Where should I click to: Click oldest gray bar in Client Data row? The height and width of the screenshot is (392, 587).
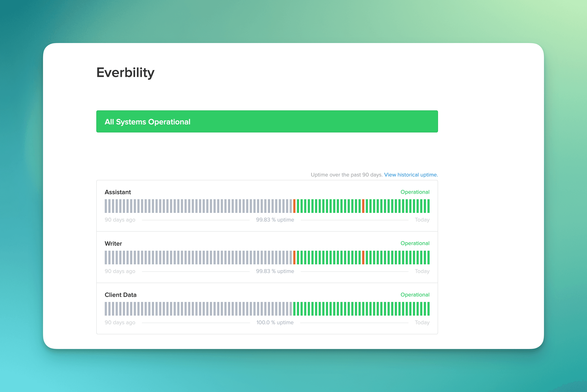click(106, 309)
